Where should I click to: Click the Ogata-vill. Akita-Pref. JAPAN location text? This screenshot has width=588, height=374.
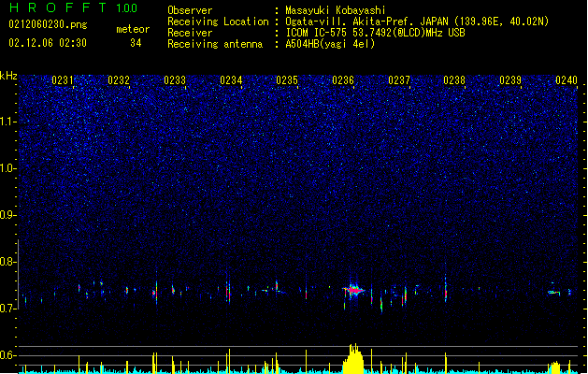[x=417, y=22]
